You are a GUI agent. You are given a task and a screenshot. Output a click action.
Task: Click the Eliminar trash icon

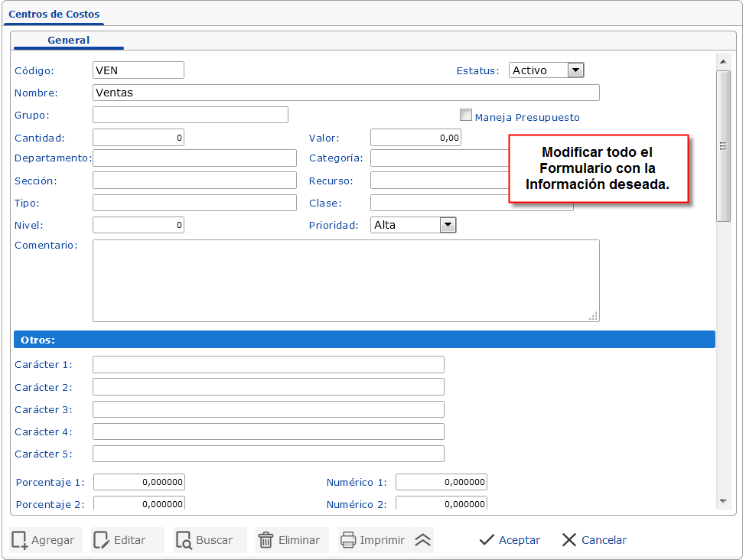264,540
